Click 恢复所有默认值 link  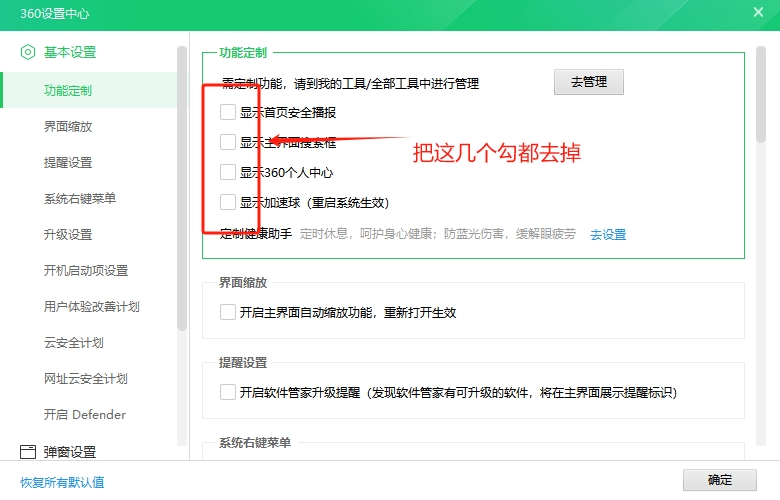coord(62,482)
